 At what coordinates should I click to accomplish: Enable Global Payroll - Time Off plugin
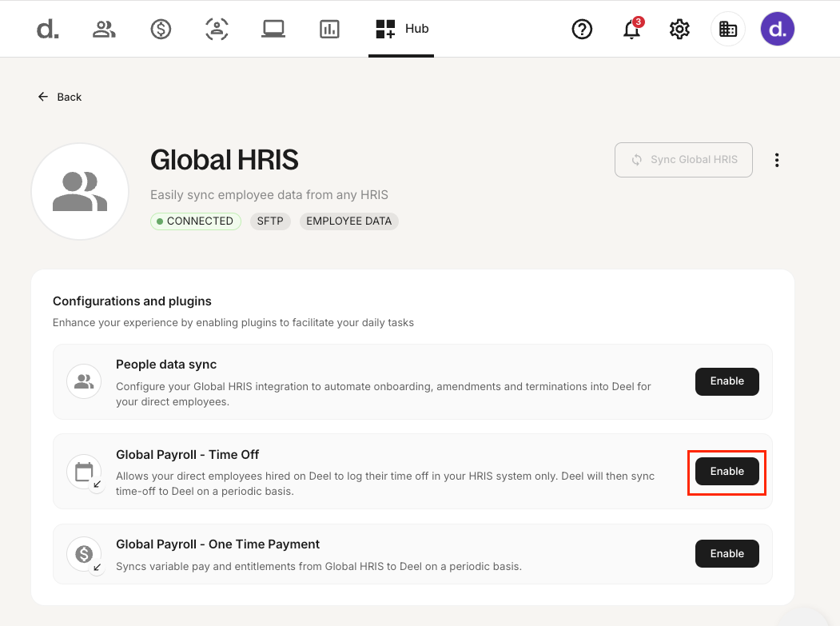(x=727, y=472)
